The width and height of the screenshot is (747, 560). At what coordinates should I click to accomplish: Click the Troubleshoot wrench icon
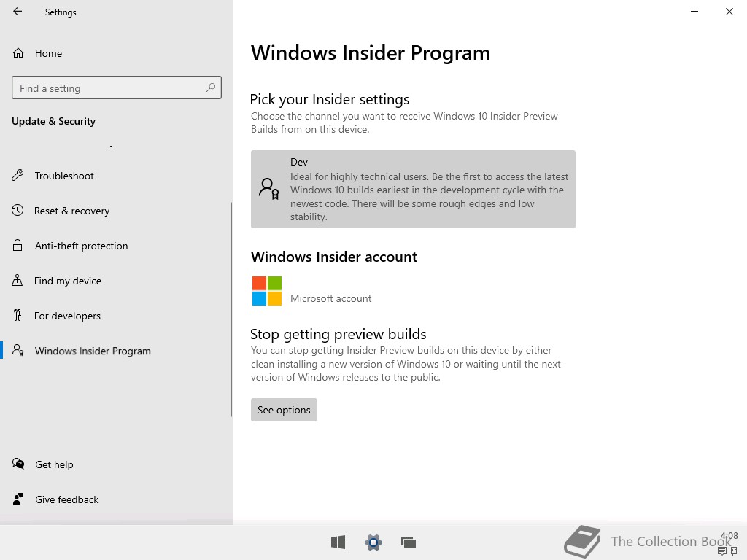click(18, 176)
